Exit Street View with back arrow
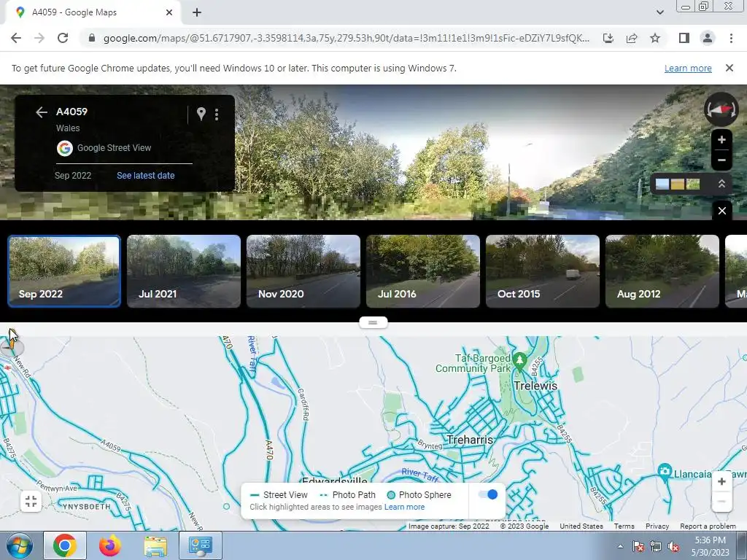Viewport: 747px width, 560px height. tap(42, 112)
